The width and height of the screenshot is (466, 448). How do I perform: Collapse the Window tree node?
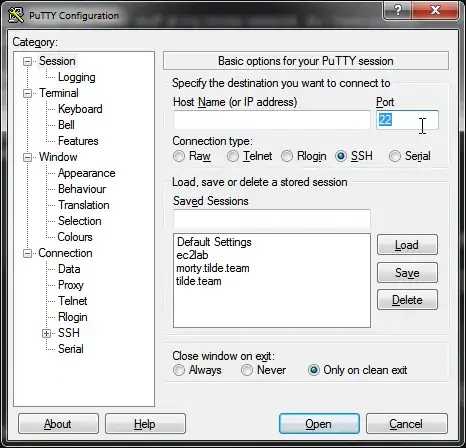tap(27, 157)
